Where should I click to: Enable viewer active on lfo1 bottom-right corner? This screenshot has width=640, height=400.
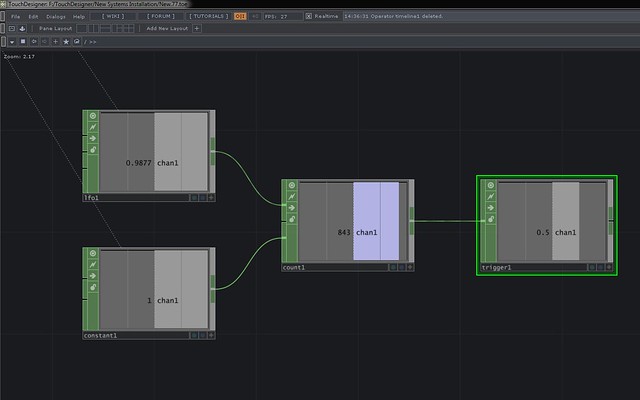pyautogui.click(x=211, y=198)
